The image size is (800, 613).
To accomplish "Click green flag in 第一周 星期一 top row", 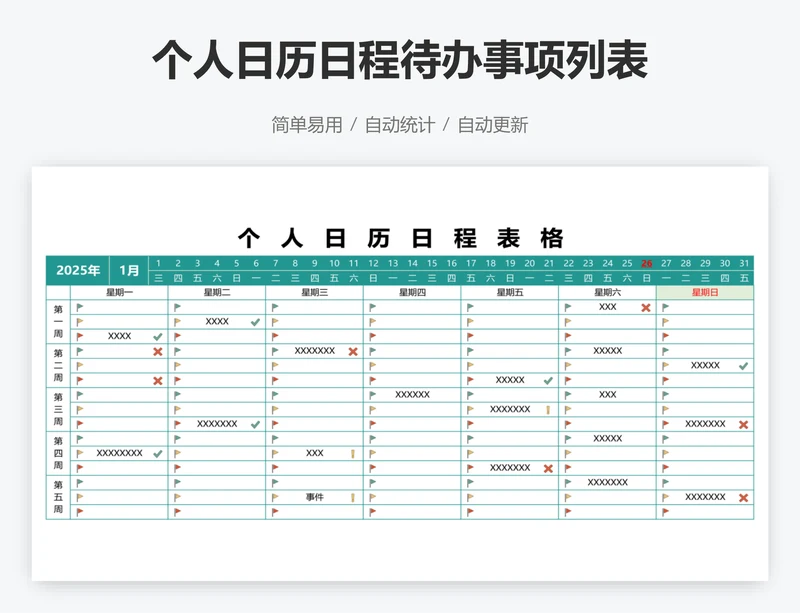I will coord(80,307).
